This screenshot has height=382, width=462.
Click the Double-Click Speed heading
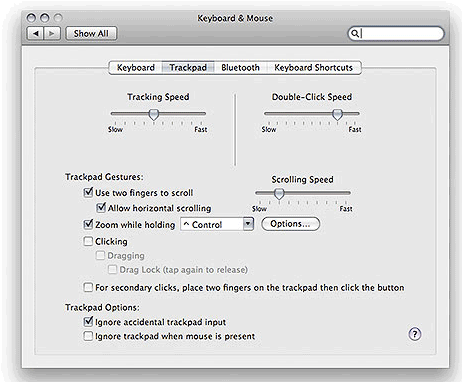pyautogui.click(x=312, y=97)
